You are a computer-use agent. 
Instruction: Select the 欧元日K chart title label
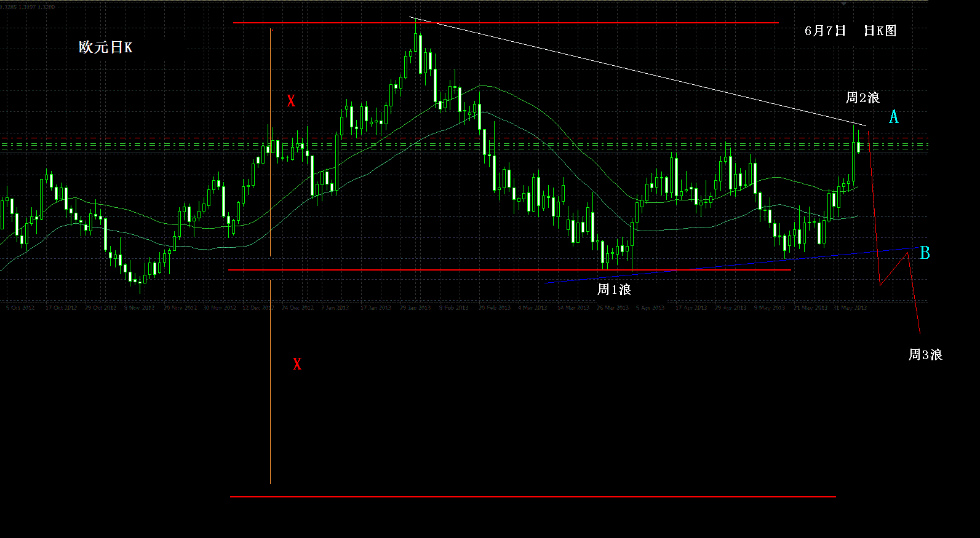coord(106,47)
